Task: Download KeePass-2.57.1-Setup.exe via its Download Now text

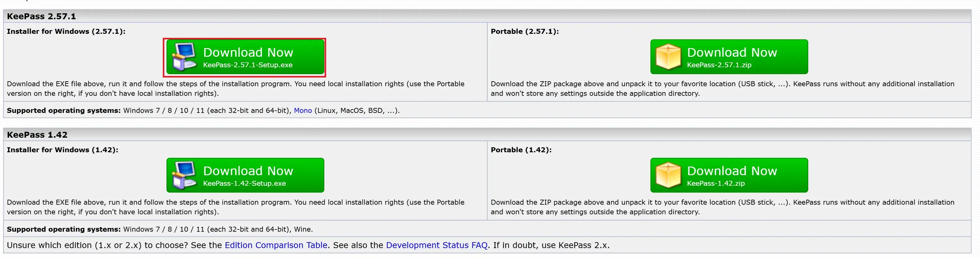Action: pyautogui.click(x=248, y=52)
